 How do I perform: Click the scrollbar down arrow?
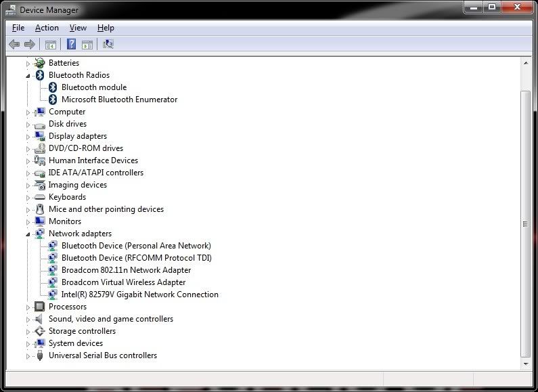click(x=526, y=364)
